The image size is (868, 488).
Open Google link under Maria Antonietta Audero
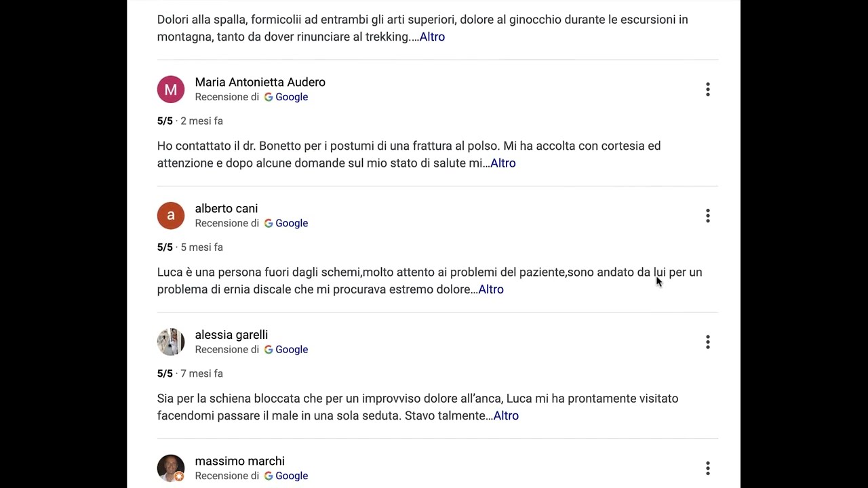pyautogui.click(x=291, y=97)
